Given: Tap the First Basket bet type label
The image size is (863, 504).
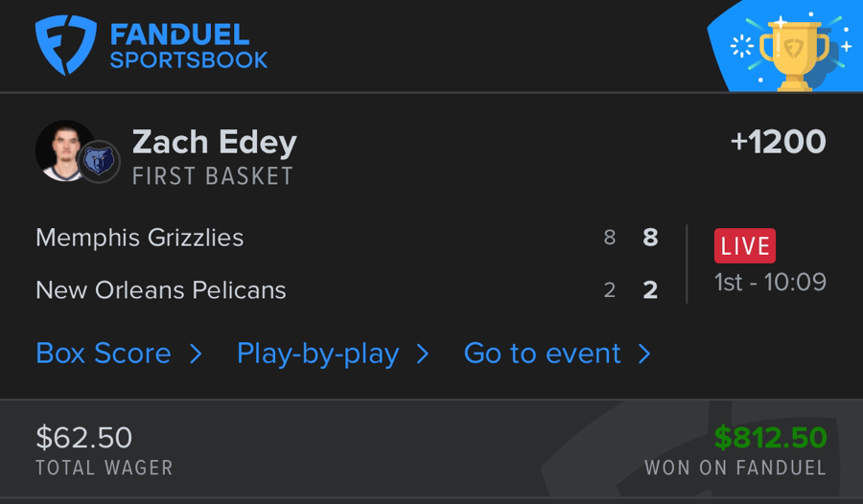Looking at the screenshot, I should coord(213,176).
